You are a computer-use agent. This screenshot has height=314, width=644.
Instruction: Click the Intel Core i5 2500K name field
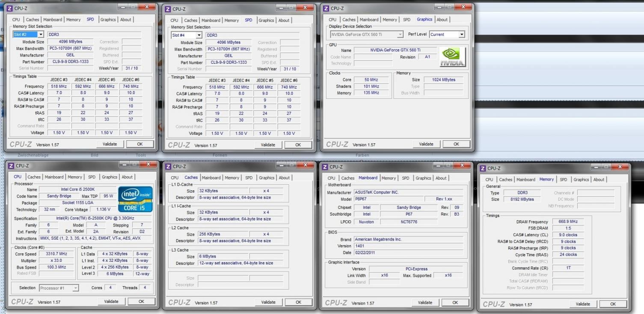pyautogui.click(x=77, y=189)
